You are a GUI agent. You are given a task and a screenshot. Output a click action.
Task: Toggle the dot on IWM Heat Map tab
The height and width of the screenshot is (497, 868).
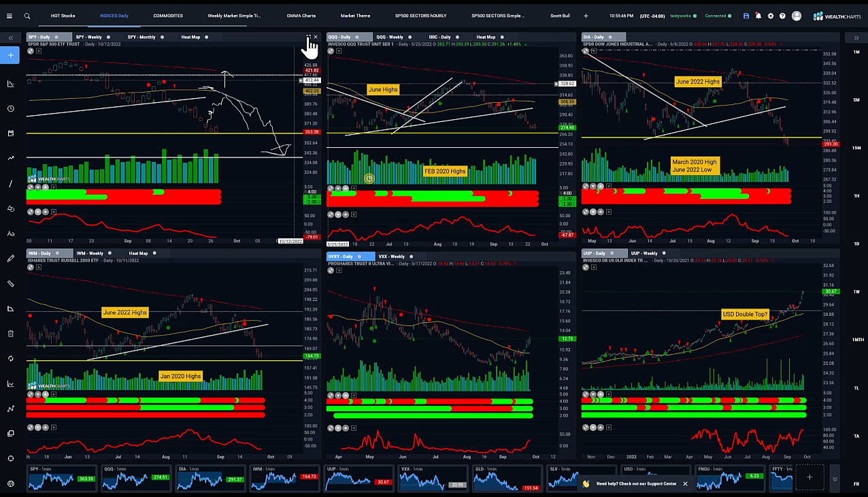coord(154,253)
